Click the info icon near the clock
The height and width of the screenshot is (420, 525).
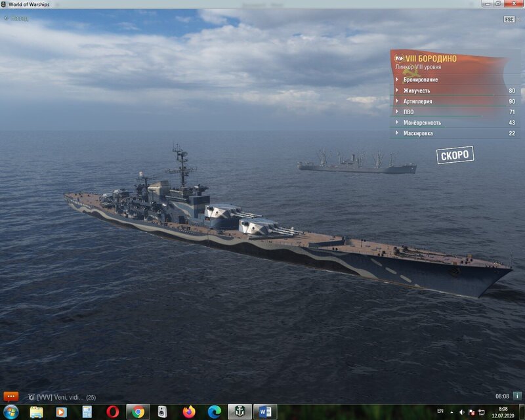(517, 396)
